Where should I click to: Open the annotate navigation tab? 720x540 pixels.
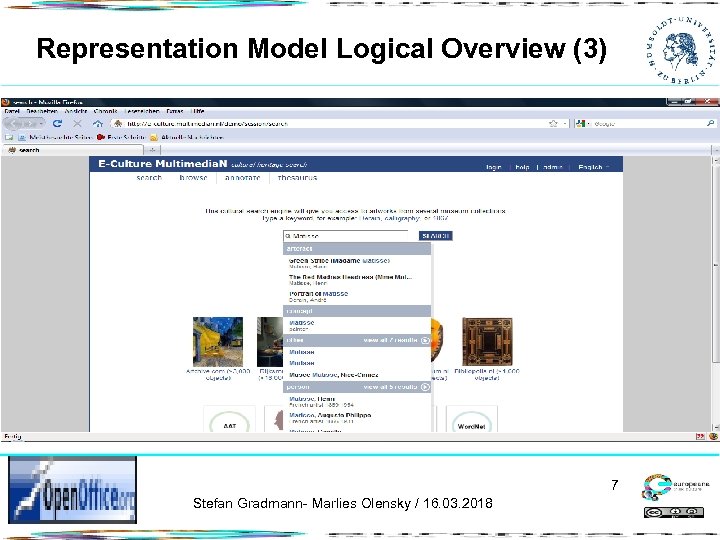[x=242, y=178]
